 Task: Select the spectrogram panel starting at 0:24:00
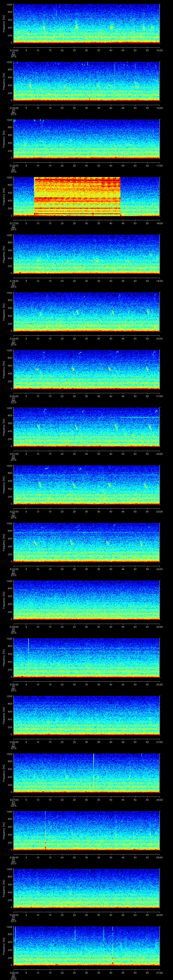(86, 600)
